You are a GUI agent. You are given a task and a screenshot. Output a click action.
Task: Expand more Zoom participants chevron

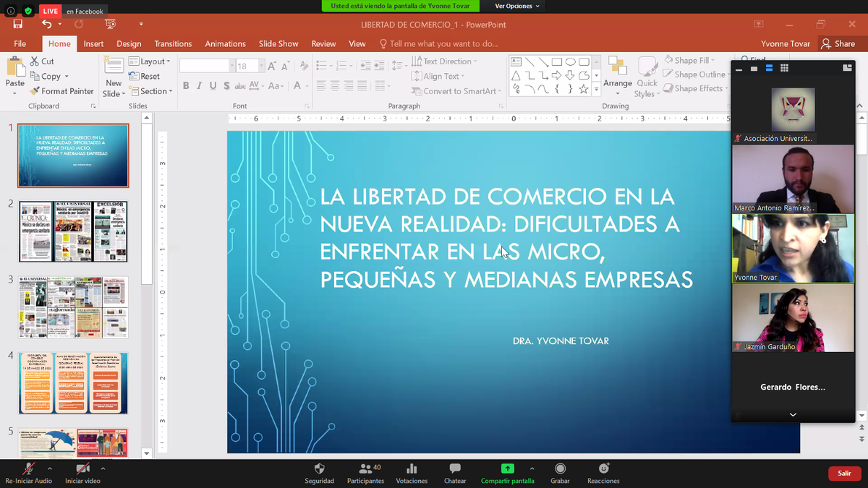793,414
